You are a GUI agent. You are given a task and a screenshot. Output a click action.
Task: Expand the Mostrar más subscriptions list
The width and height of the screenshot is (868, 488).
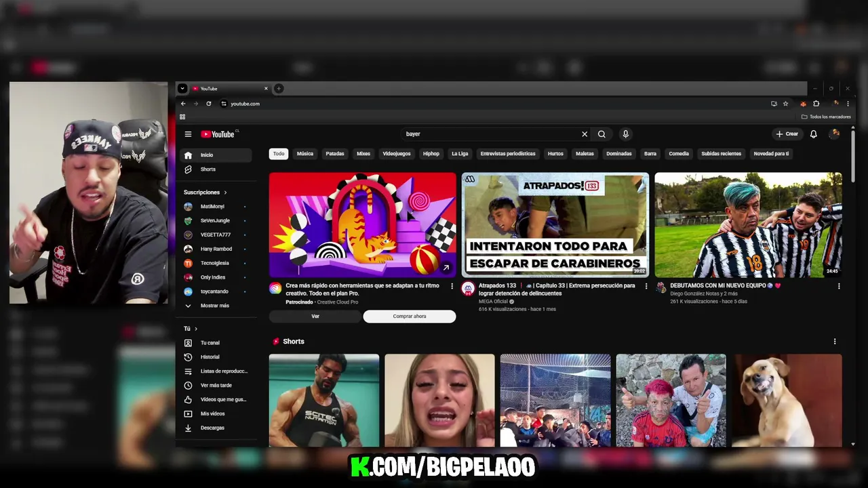[214, 306]
